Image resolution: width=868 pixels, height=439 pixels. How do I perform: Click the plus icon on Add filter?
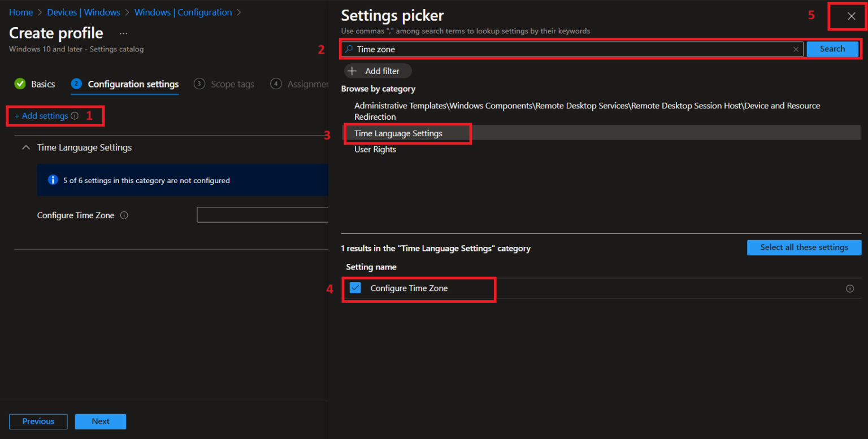click(x=353, y=71)
